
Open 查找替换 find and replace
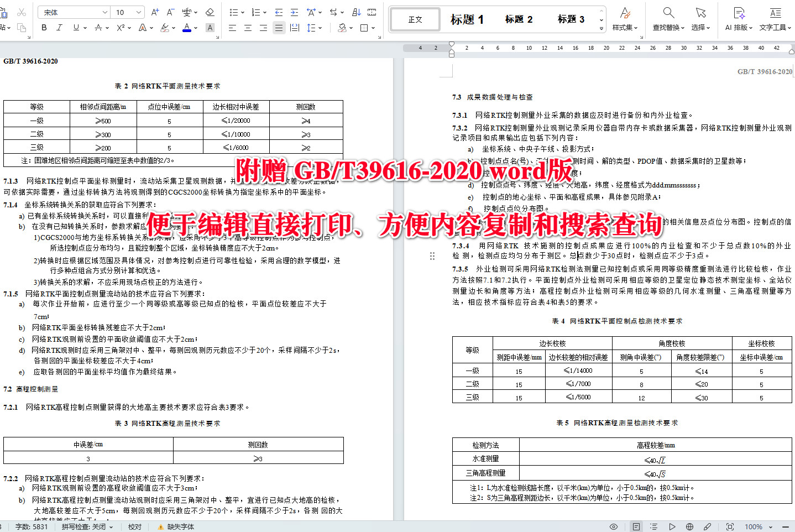click(x=668, y=19)
